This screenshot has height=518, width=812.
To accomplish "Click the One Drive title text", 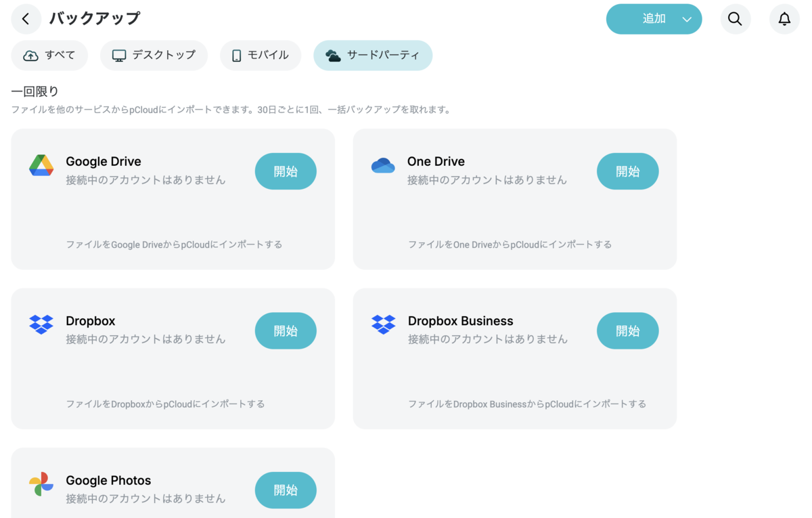I will (x=436, y=161).
